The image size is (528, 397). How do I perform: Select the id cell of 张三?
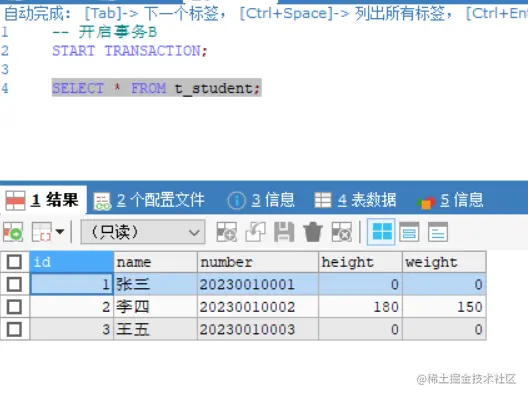pyautogui.click(x=71, y=285)
